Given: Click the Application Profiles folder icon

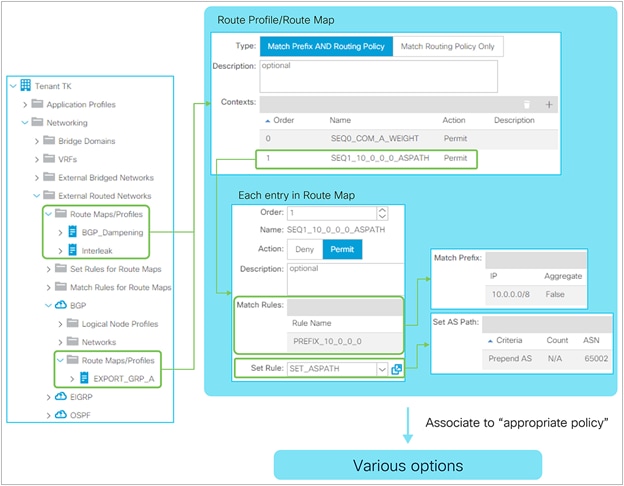Looking at the screenshot, I should [37, 104].
